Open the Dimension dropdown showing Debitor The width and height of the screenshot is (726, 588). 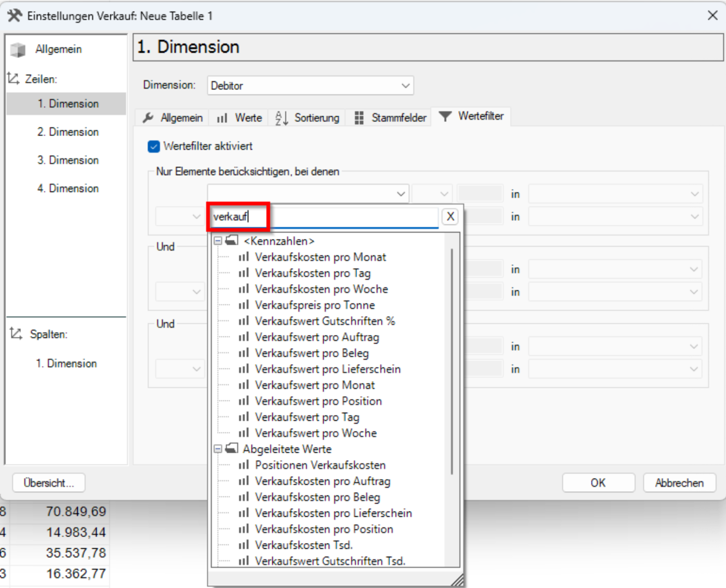(310, 86)
